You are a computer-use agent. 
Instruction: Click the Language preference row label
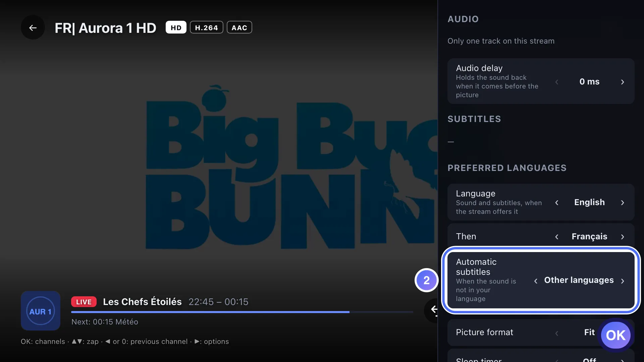tap(476, 193)
